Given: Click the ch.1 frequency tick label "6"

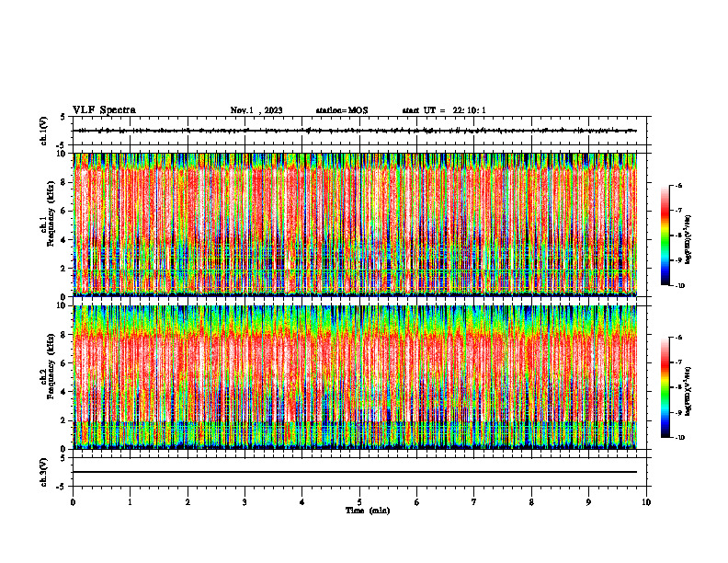Looking at the screenshot, I should point(64,211).
